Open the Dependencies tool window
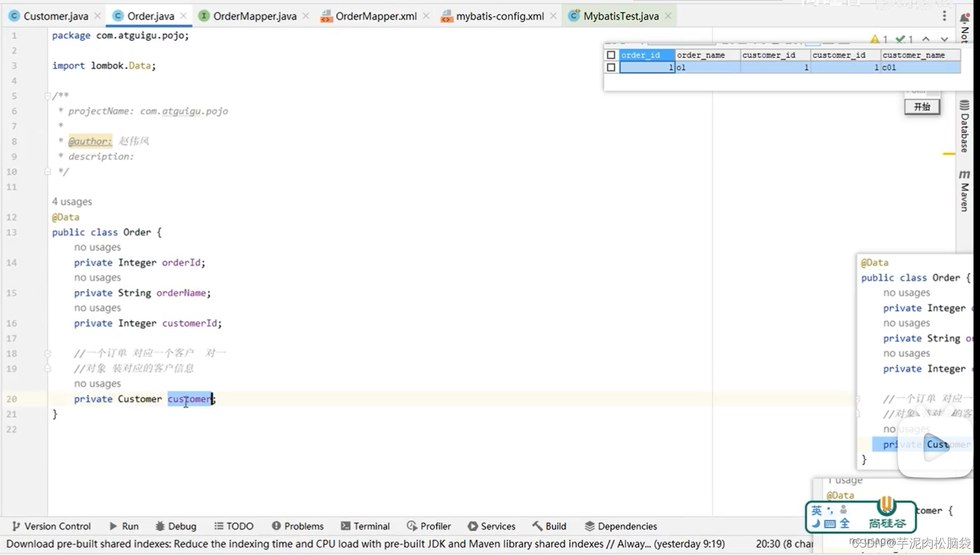The image size is (980, 555). point(621,526)
